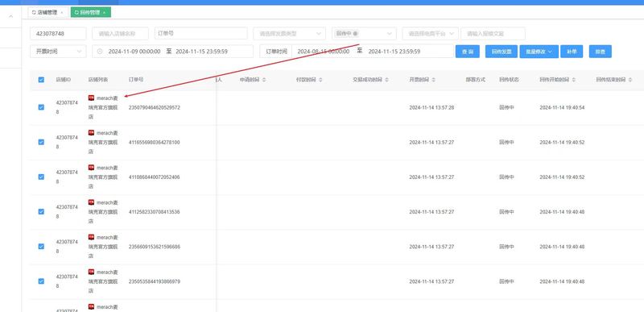
Task: Uncheck row with order 4116556980364278100
Action: coord(41,142)
